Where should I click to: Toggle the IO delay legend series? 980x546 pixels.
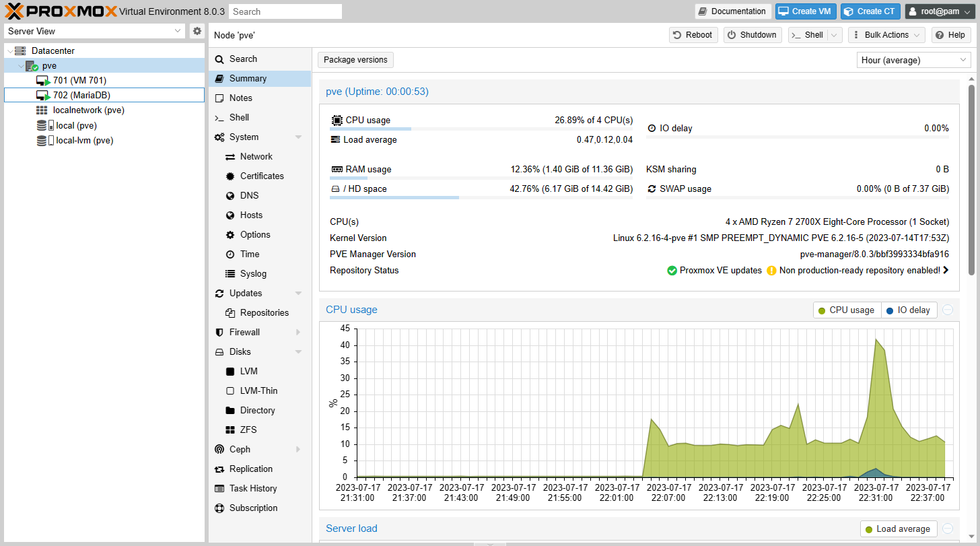click(x=909, y=310)
